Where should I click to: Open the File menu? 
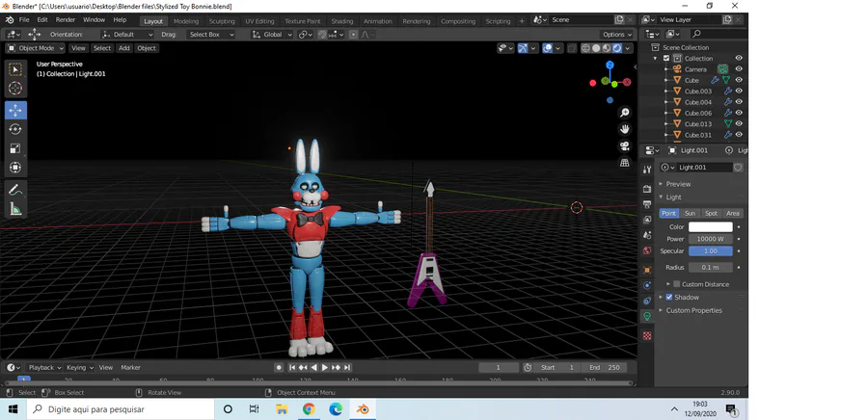tap(24, 20)
